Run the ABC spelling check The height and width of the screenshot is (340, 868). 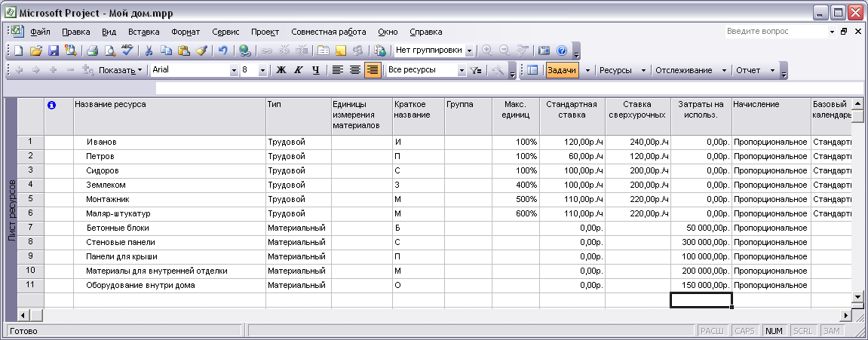point(127,51)
